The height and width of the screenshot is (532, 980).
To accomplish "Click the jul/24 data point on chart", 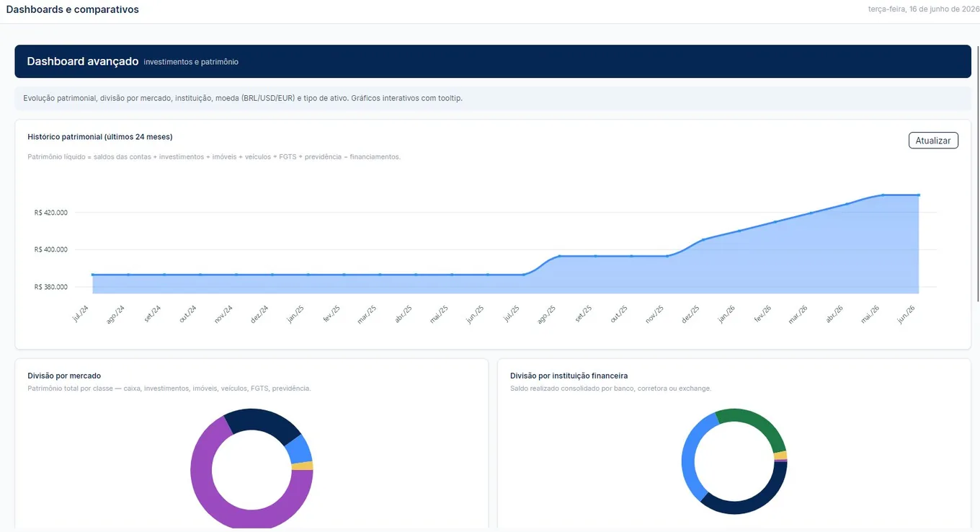I will coord(93,275).
